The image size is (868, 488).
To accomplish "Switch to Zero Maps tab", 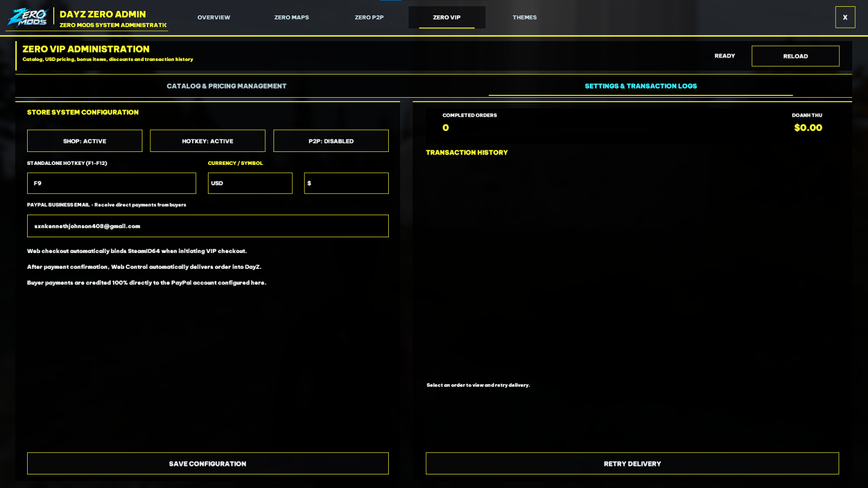I will click(x=292, y=18).
